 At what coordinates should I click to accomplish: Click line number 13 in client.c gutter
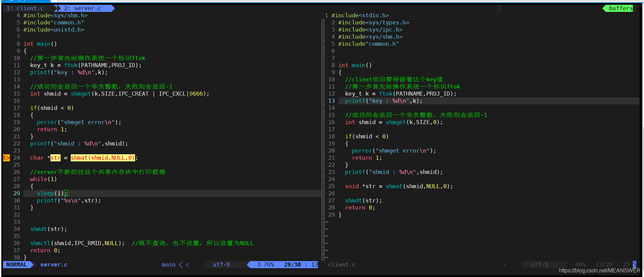click(331, 101)
